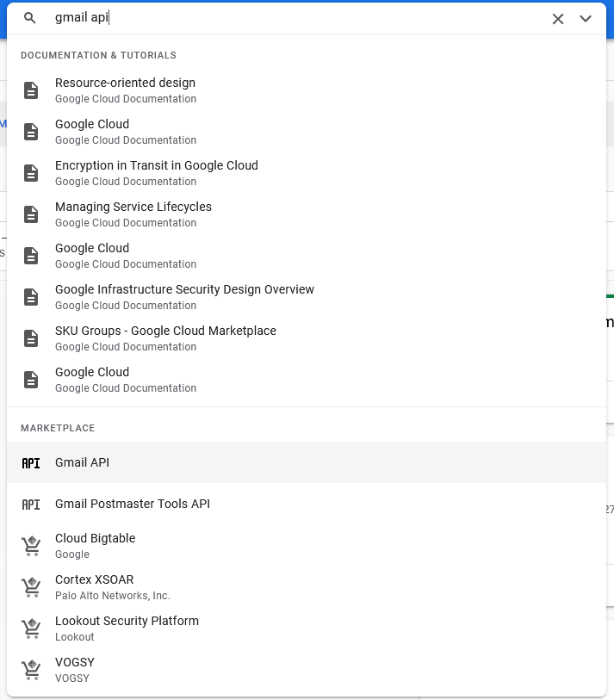The image size is (614, 700).
Task: Click the API icon next to Gmail API
Action: coord(31,462)
